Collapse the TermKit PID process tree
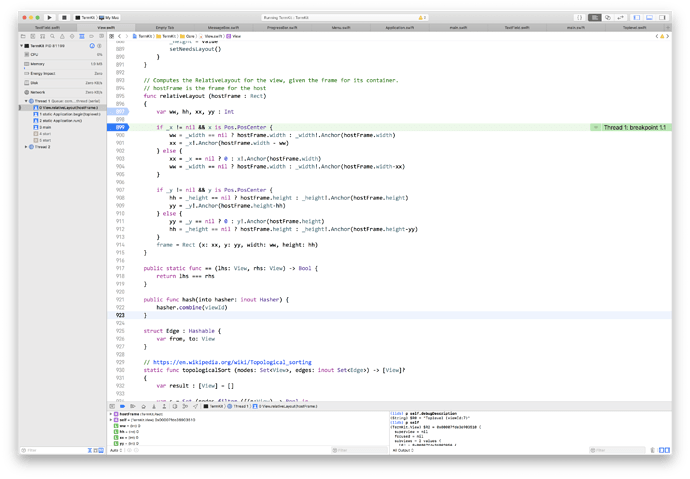 point(22,46)
